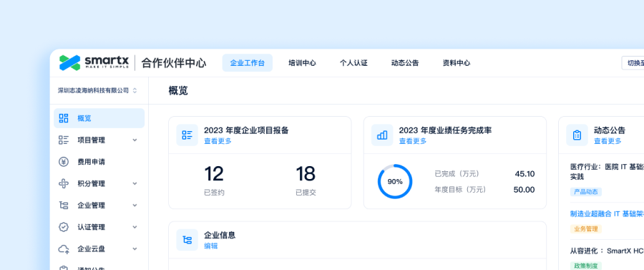Click the 业绩任务完成率 bar chart icon
Viewport: 644px width, 270px height.
(x=382, y=135)
